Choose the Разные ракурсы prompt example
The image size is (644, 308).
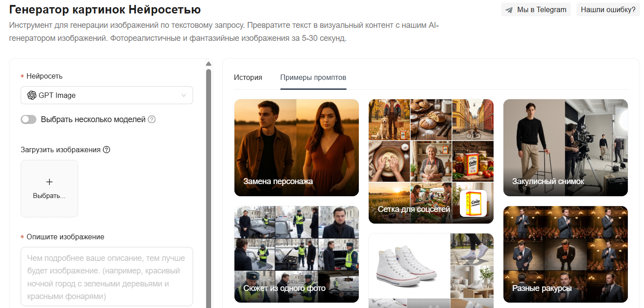(x=565, y=254)
